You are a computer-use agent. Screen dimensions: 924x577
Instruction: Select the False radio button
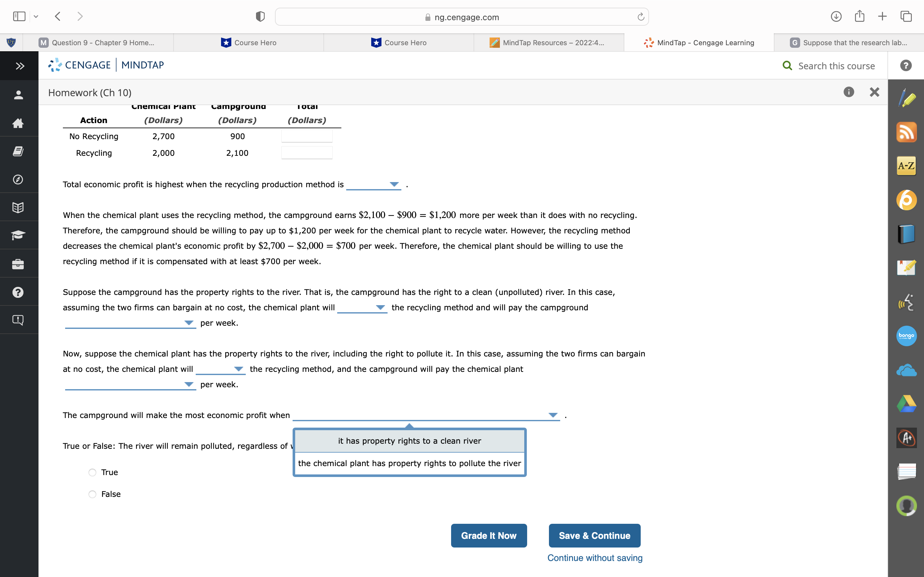click(x=92, y=494)
